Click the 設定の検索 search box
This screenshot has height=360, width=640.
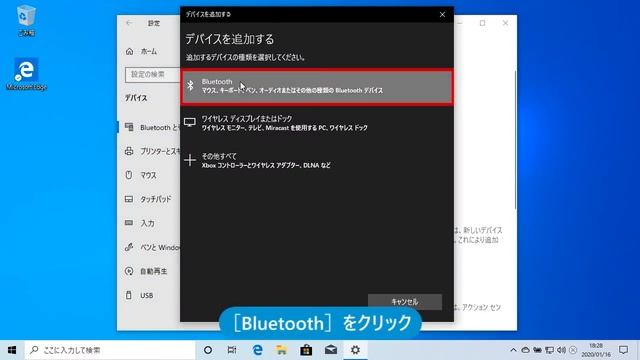click(152, 75)
